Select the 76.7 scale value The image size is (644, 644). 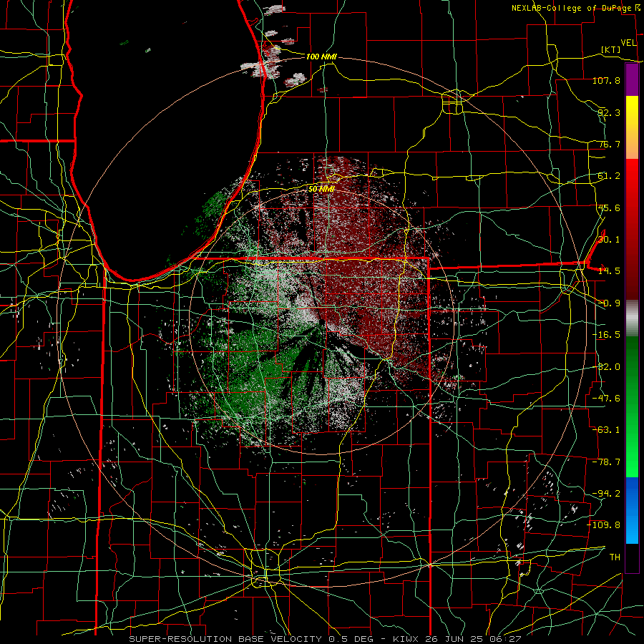(x=609, y=144)
